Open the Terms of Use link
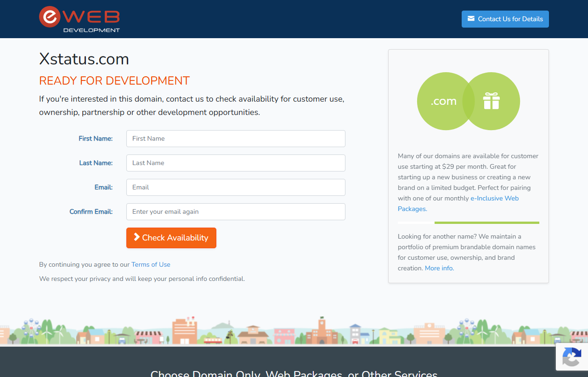 [151, 264]
